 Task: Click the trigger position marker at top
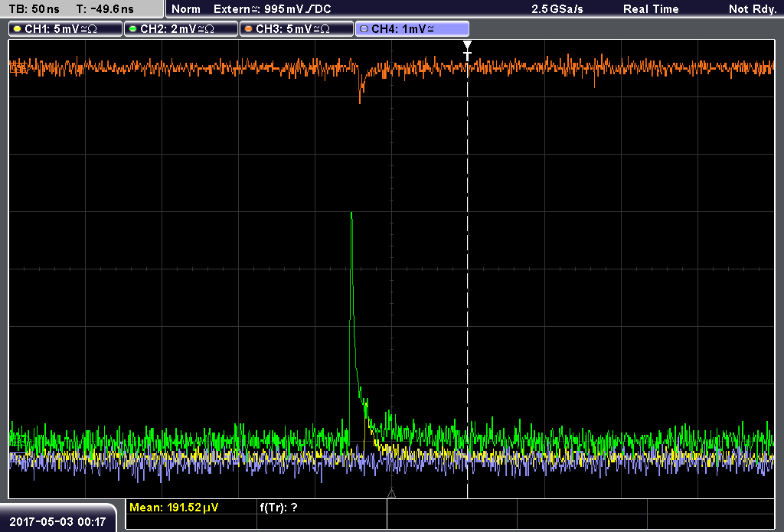pyautogui.click(x=467, y=51)
